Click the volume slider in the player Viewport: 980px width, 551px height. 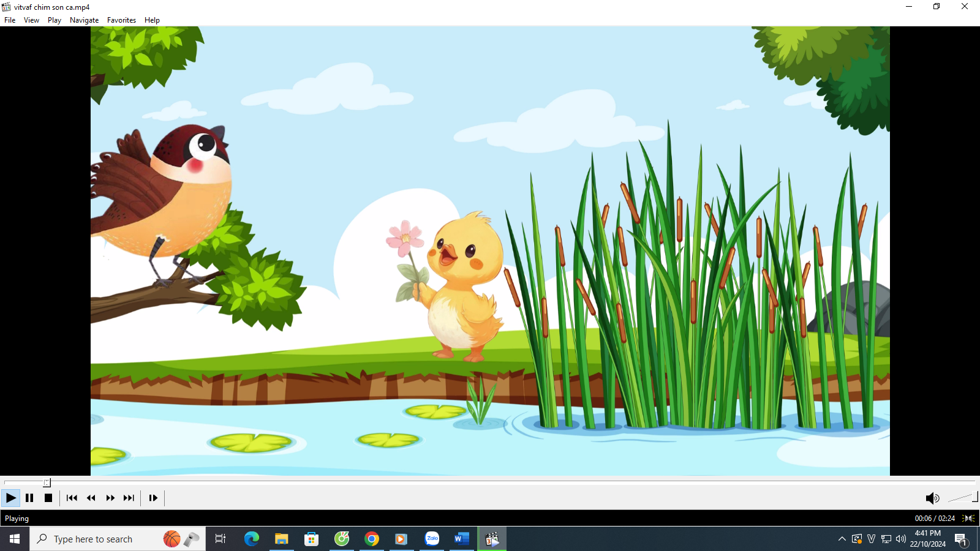pyautogui.click(x=963, y=498)
